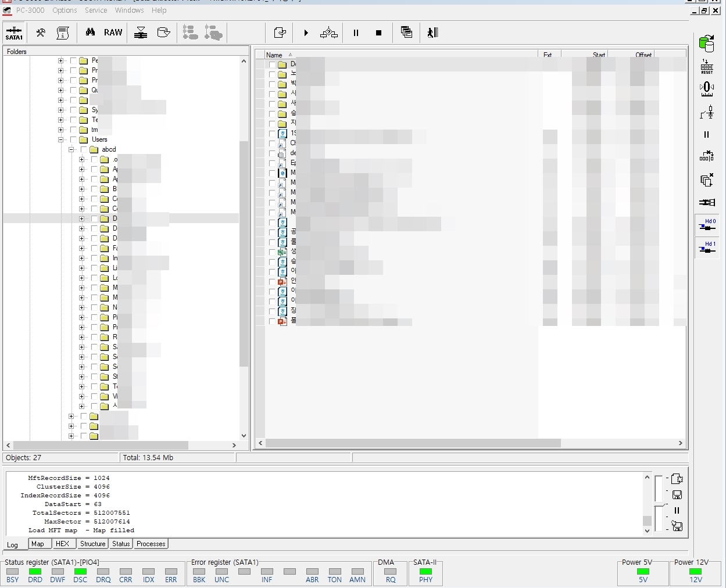This screenshot has width=726, height=588.
Task: Click the save-all log icon below the pause
Action: tap(677, 526)
